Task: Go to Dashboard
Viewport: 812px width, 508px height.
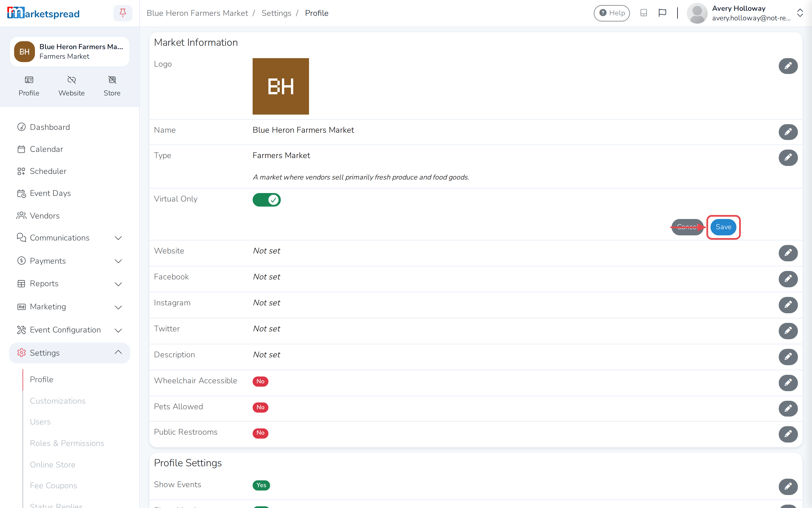Action: tap(69, 127)
